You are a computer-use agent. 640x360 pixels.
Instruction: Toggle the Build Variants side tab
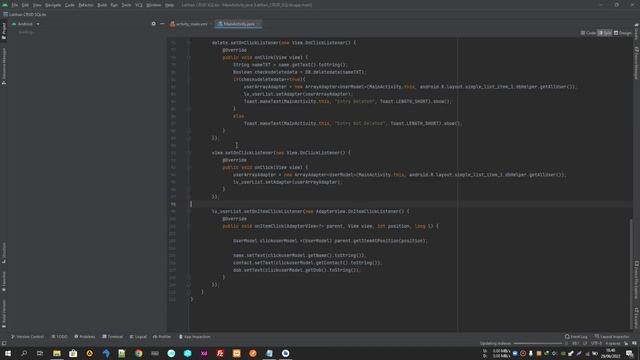click(4, 313)
